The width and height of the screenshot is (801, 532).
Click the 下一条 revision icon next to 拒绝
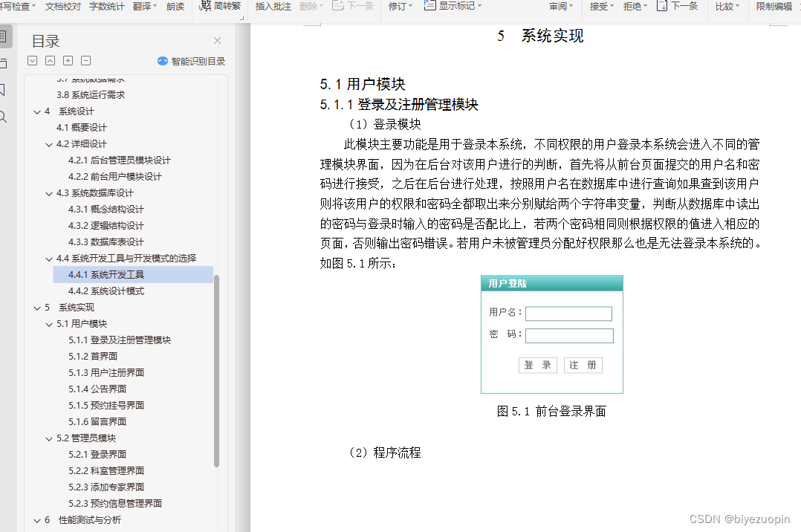[661, 6]
